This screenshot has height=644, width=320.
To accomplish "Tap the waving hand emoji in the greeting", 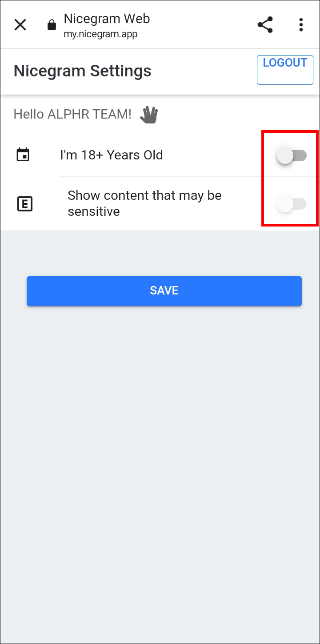I will 149,115.
